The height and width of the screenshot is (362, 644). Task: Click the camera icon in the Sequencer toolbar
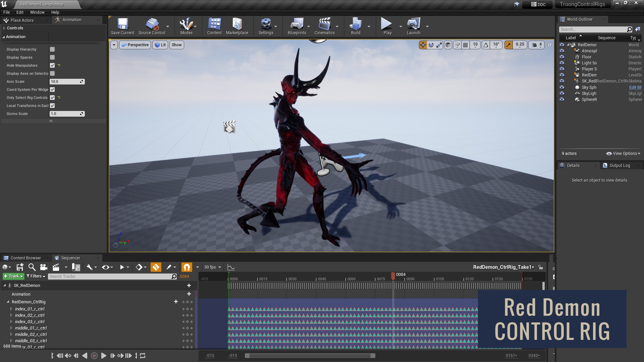tap(43, 267)
